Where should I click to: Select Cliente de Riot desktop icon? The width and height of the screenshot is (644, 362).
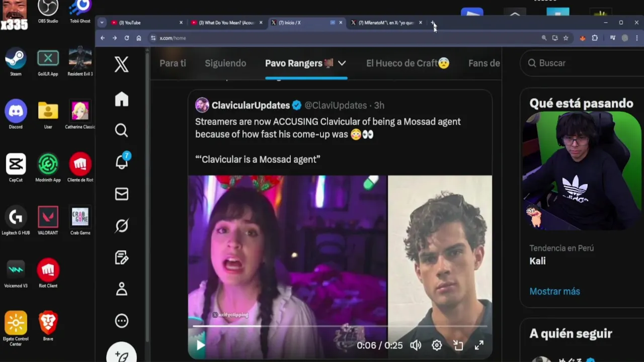pos(80,168)
